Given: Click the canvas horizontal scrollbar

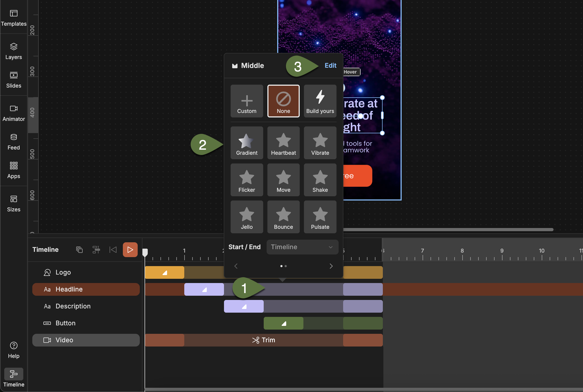Looking at the screenshot, I should coord(448,230).
